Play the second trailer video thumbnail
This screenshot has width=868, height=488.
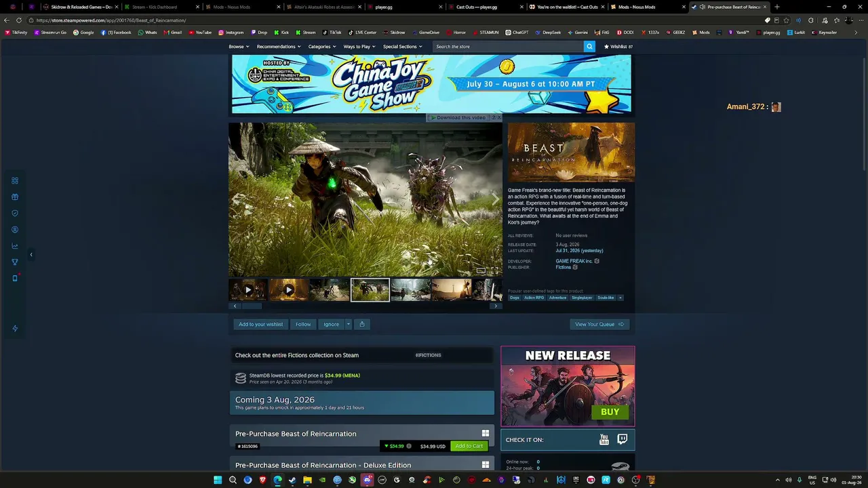pos(289,290)
